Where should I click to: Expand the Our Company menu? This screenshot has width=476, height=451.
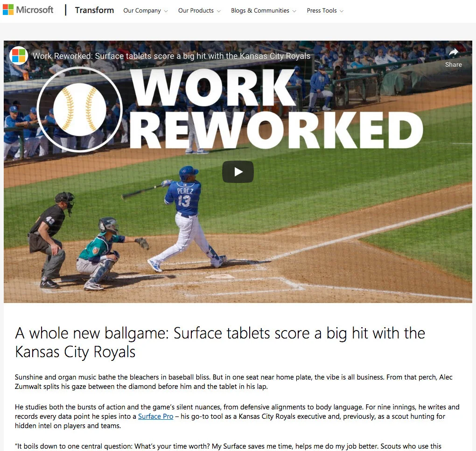[x=146, y=11]
